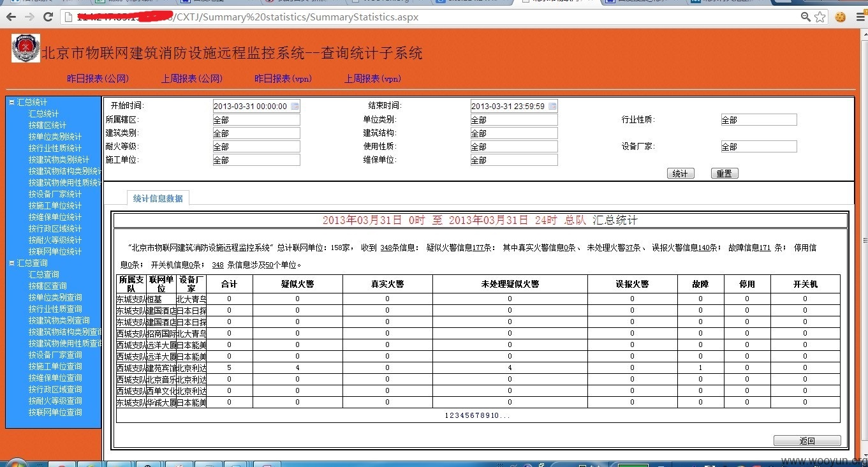Screen dimensions: 868x467
Task: Click the 171 fault info count link
Action: pyautogui.click(x=766, y=248)
